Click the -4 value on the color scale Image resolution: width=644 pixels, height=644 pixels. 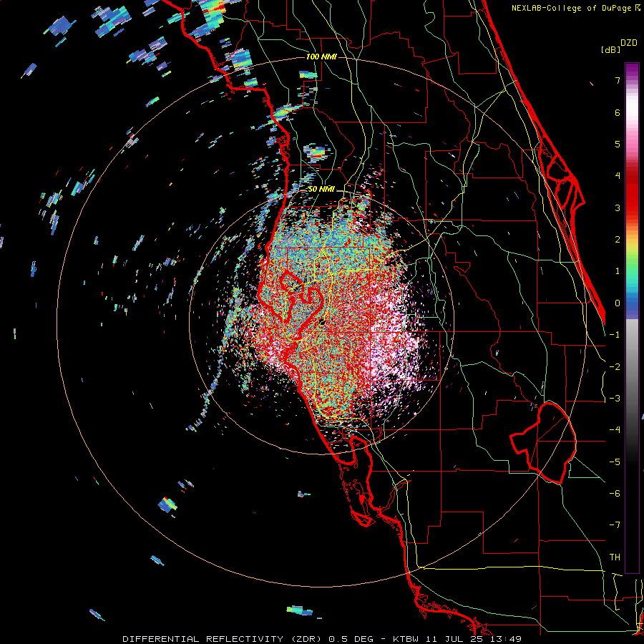pyautogui.click(x=615, y=430)
